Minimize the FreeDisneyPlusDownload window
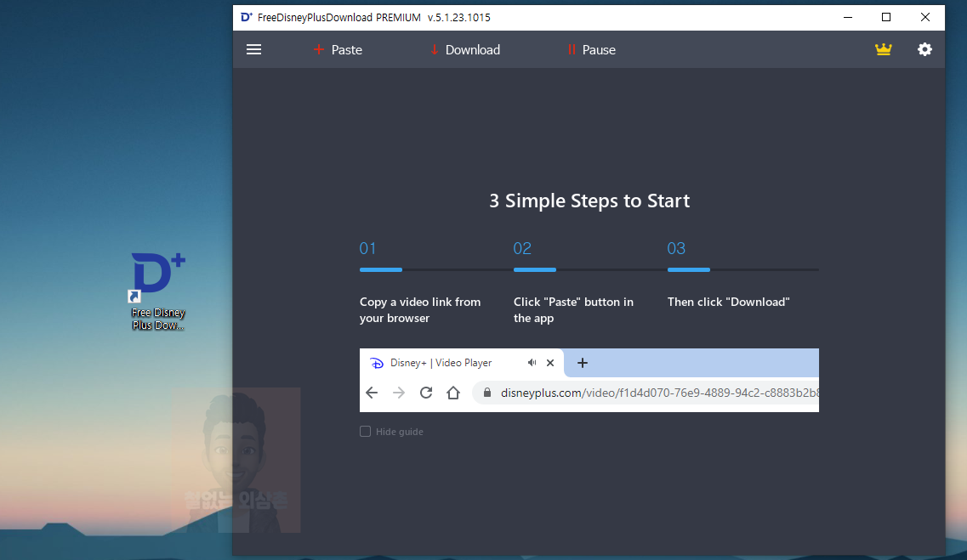The height and width of the screenshot is (560, 967). click(848, 17)
